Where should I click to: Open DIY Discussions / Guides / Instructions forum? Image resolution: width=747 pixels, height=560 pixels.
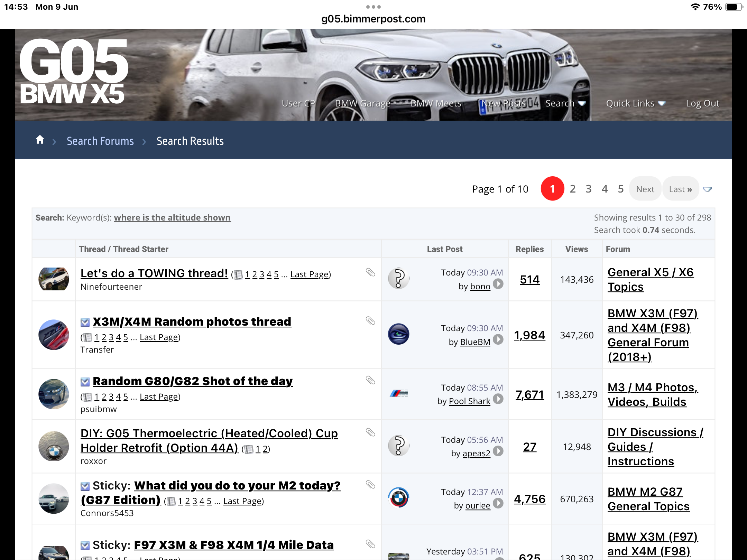point(655,447)
